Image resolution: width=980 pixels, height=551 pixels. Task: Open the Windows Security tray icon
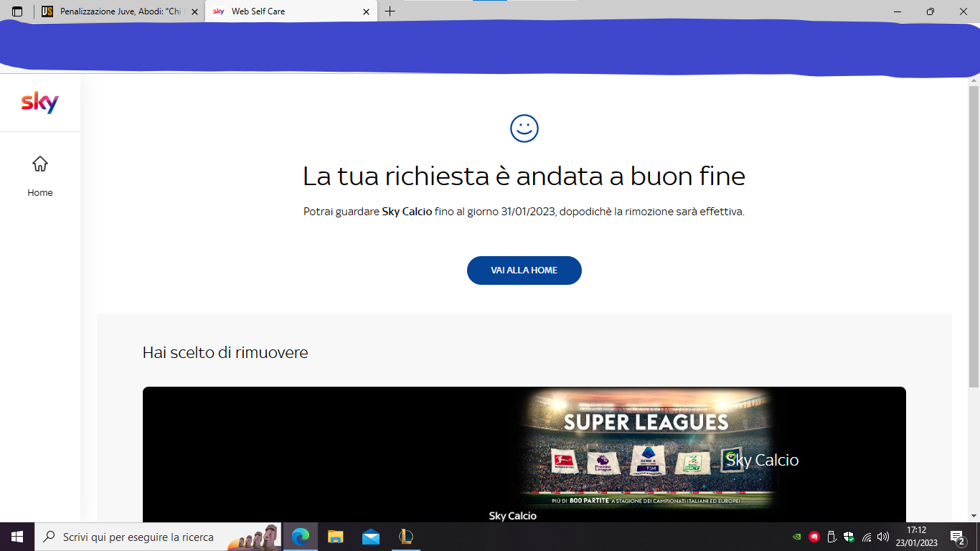849,537
